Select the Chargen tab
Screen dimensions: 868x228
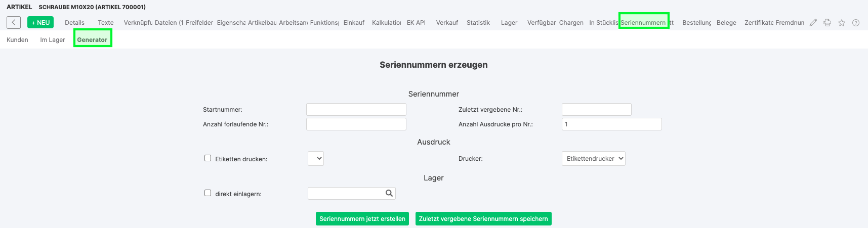point(571,23)
